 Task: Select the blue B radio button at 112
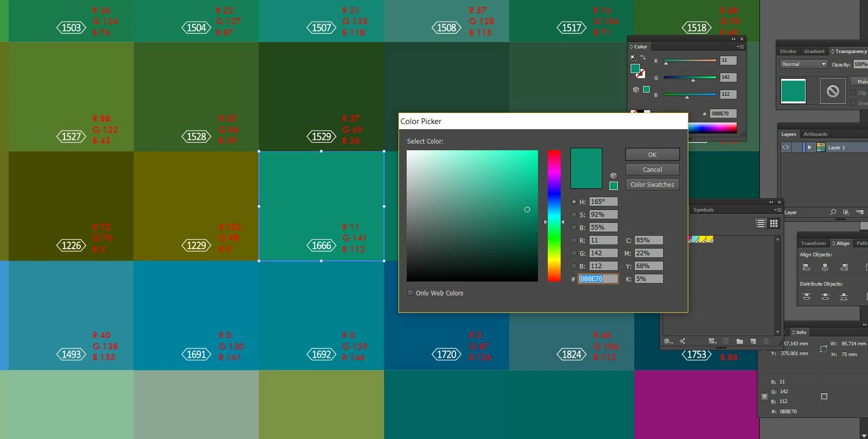574,266
